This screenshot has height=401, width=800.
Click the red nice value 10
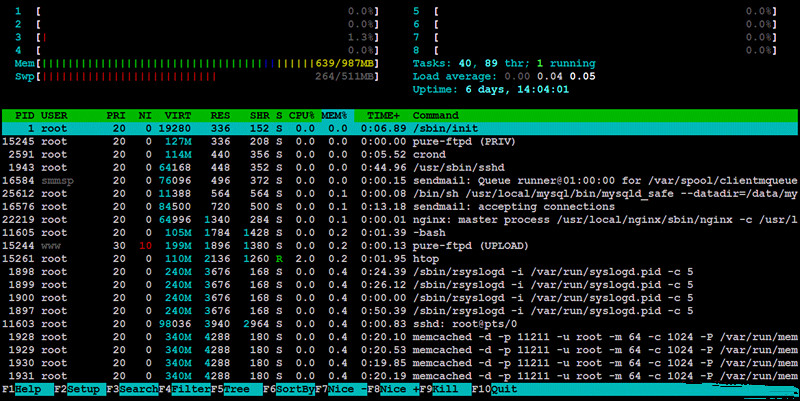pos(145,246)
